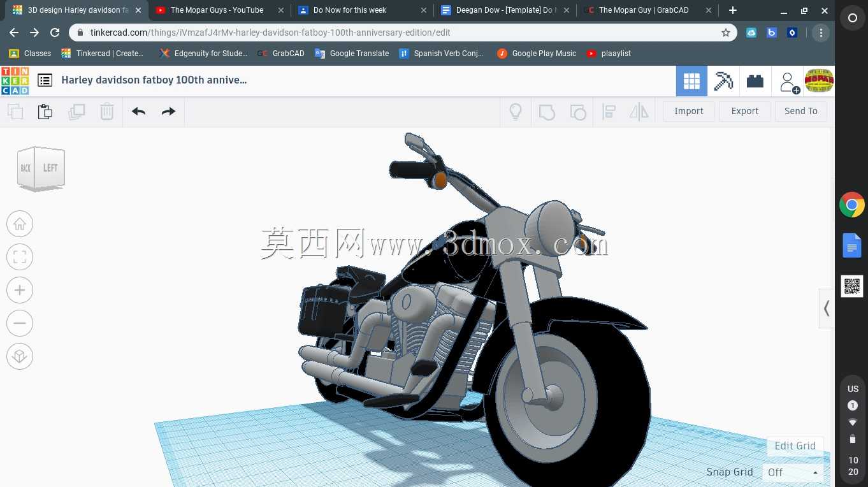Screen dimensions: 868x487
Task: Switch to The Mopar Guys YouTube tab
Action: (x=217, y=10)
